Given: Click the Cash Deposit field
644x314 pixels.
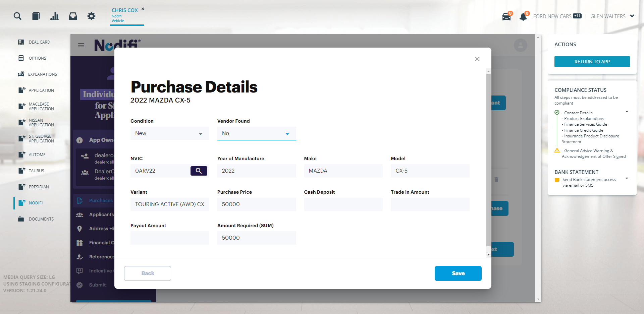Looking at the screenshot, I should [x=343, y=204].
